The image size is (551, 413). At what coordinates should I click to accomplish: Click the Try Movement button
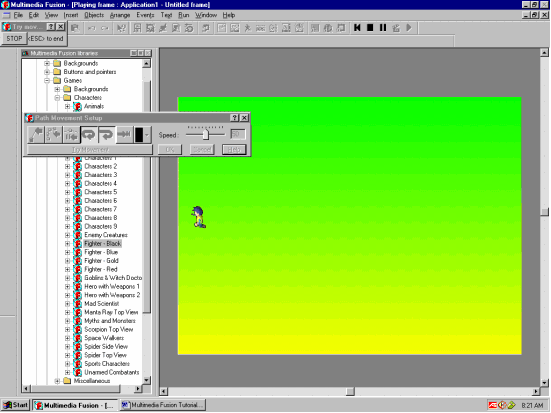(x=90, y=150)
